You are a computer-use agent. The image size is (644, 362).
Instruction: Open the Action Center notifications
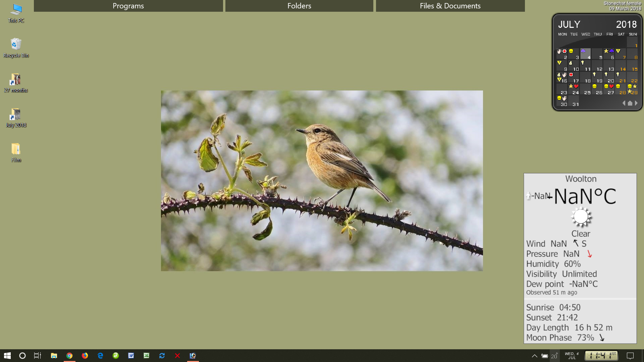pos(630,356)
